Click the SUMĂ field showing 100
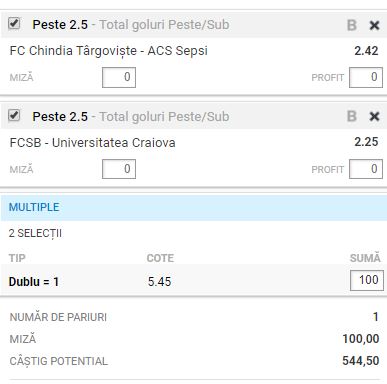The width and height of the screenshot is (387, 384). [x=367, y=280]
